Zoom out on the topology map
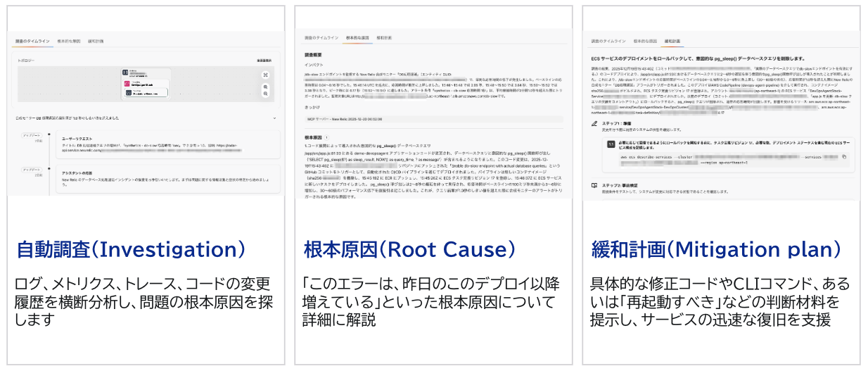This screenshot has height=371, width=868. tap(265, 94)
